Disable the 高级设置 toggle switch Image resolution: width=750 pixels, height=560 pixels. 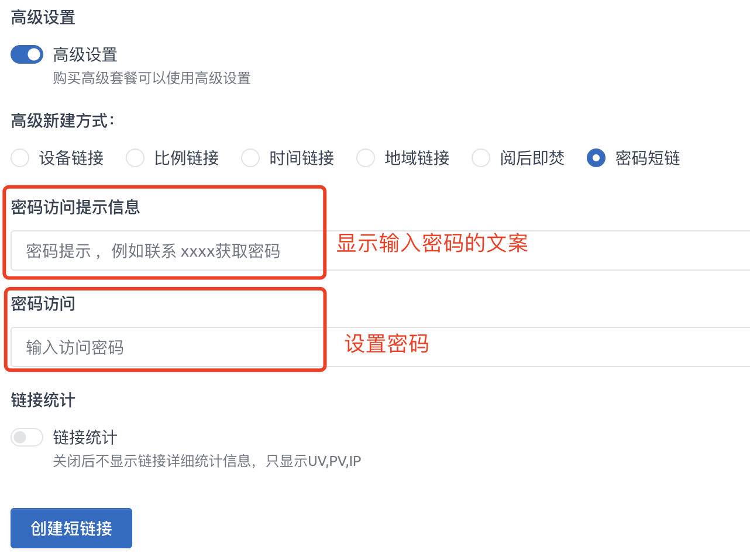(26, 54)
